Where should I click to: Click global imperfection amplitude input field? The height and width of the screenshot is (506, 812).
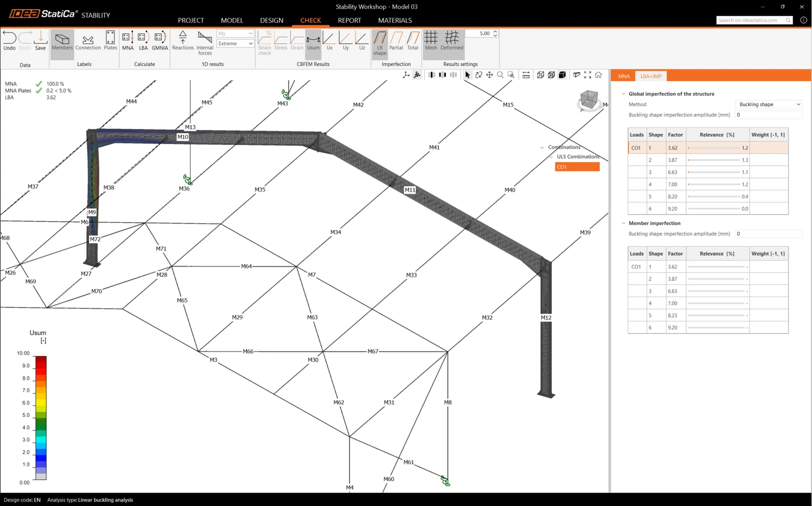[769, 115]
